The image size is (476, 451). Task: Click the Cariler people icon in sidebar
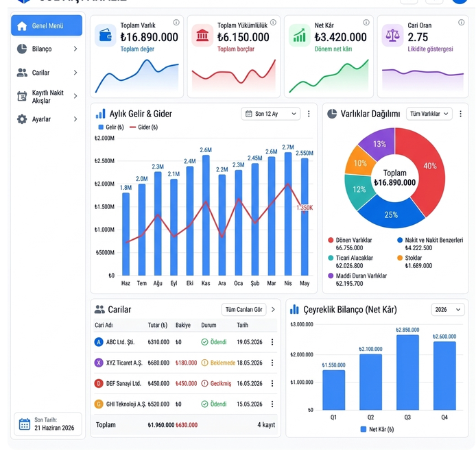coord(22,73)
